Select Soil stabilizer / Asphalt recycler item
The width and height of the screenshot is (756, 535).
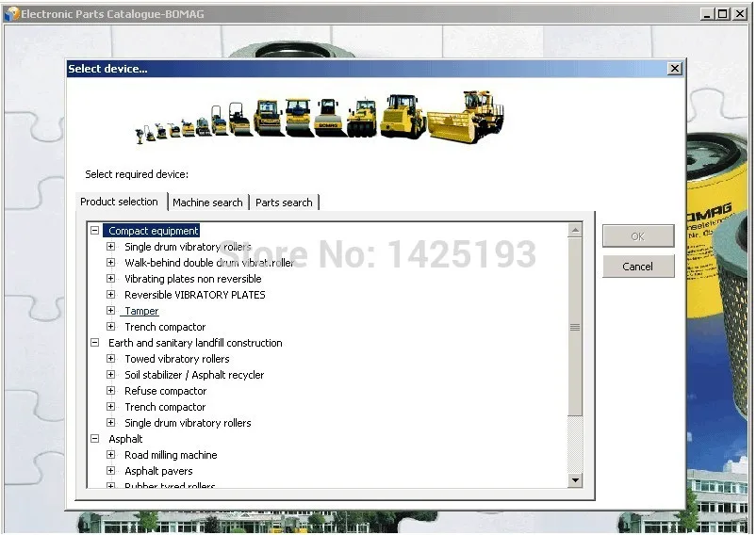click(194, 375)
